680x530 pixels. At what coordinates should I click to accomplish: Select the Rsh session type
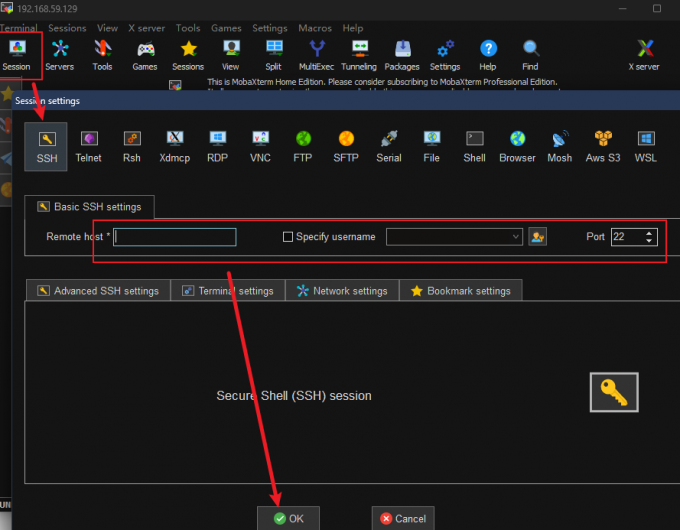click(132, 147)
